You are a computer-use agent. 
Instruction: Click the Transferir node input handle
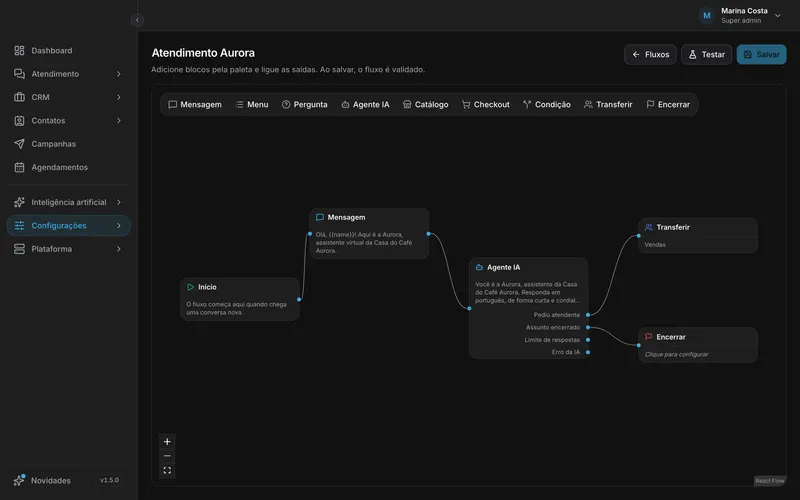(x=639, y=236)
